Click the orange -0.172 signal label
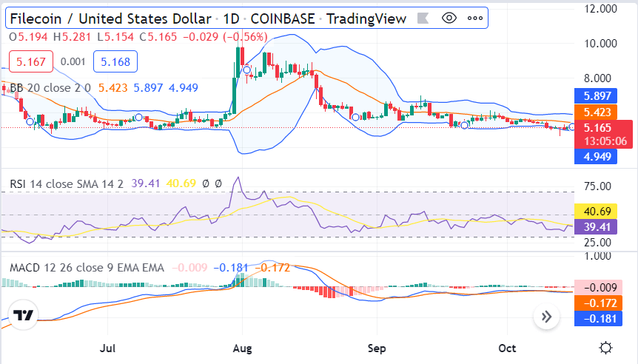Viewport: 638px width, 364px height. 599,303
